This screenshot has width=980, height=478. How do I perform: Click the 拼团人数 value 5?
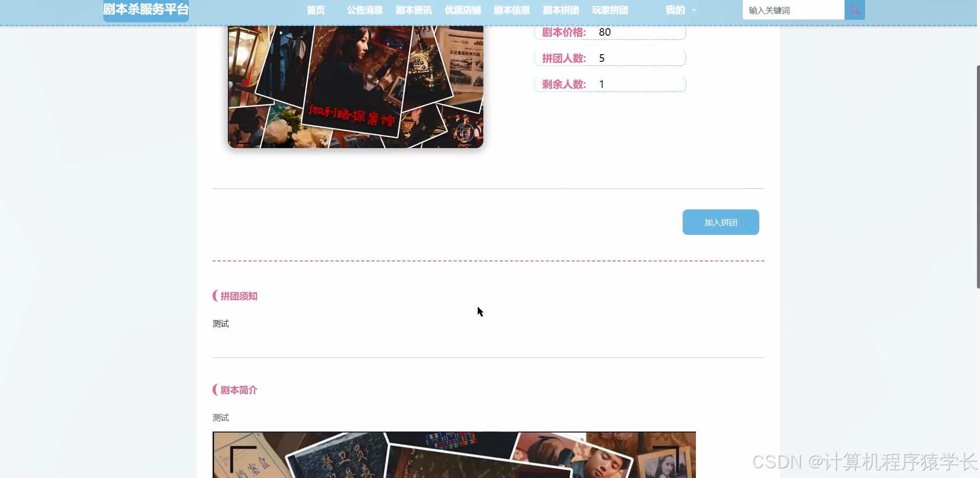coord(602,58)
